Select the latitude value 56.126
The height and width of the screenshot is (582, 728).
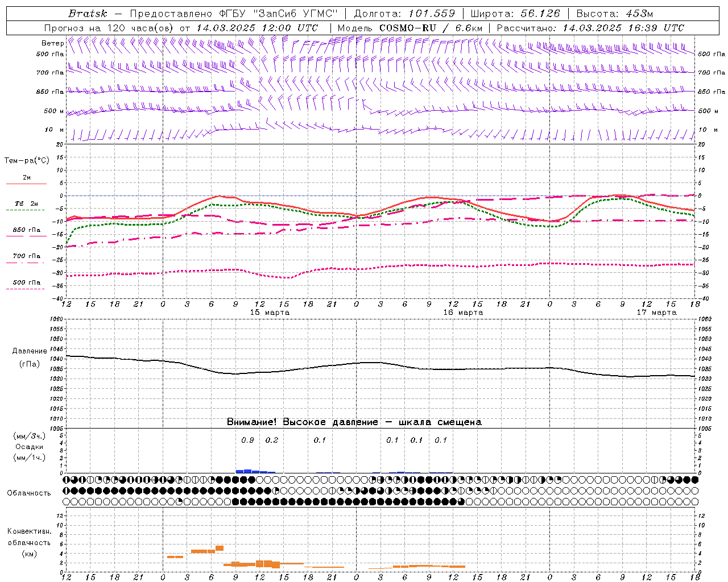[540, 14]
